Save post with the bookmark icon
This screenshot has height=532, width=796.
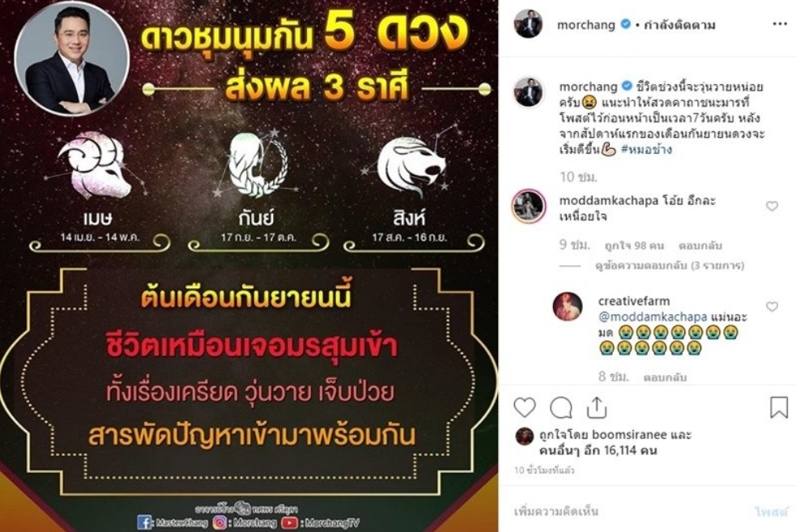point(779,407)
